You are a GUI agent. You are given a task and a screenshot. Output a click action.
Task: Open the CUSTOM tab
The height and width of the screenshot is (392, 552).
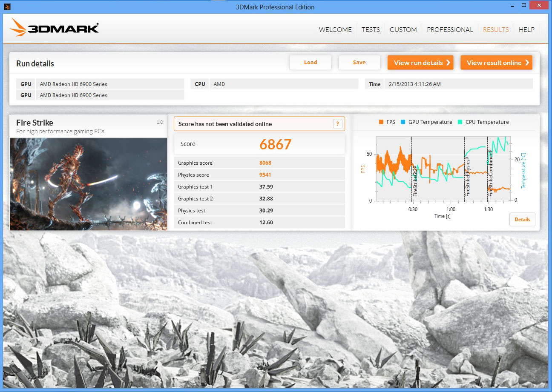click(x=403, y=29)
